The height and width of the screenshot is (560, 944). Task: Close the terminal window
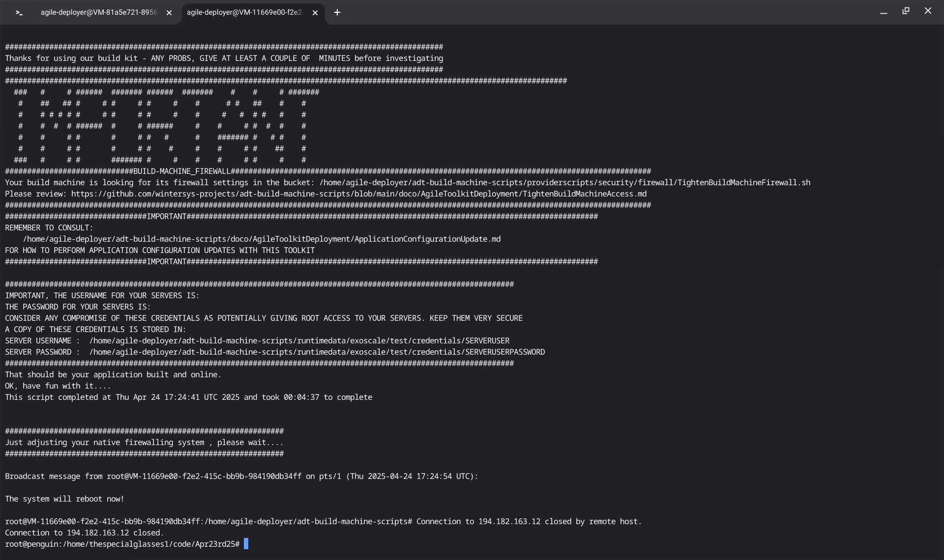click(x=928, y=11)
